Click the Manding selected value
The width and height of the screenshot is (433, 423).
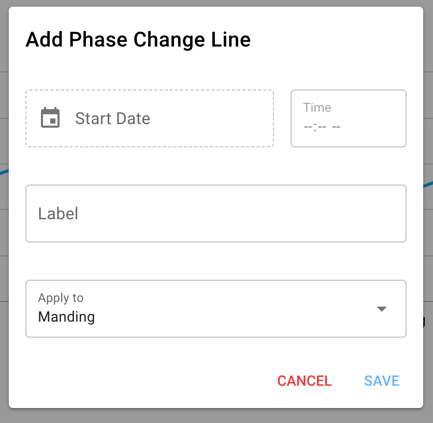66,317
